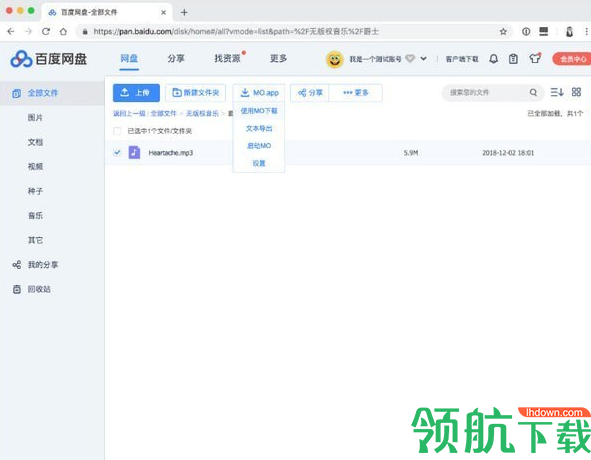Click the browser address bar URL
This screenshot has height=460, width=591.
coord(236,32)
